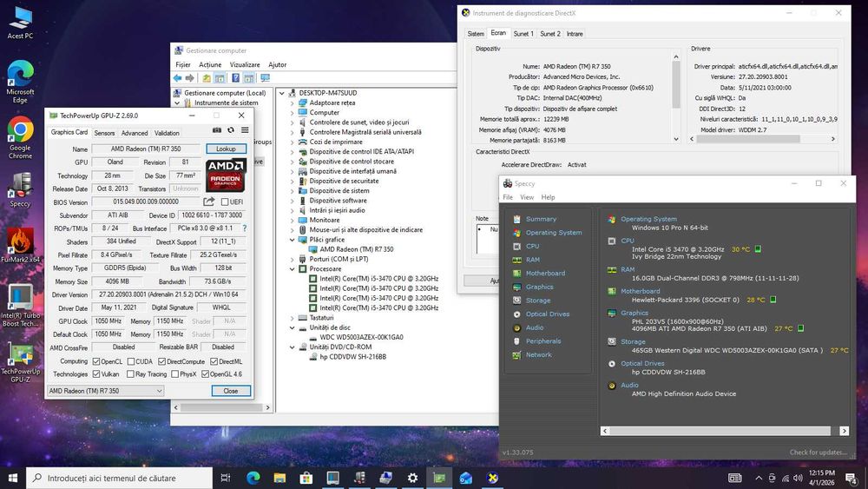
Task: Open Speccy Storage section
Action: pyautogui.click(x=538, y=301)
